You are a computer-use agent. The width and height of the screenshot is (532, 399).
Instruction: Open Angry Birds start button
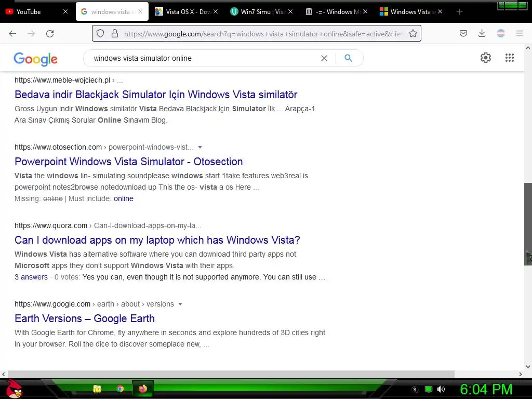(14, 389)
